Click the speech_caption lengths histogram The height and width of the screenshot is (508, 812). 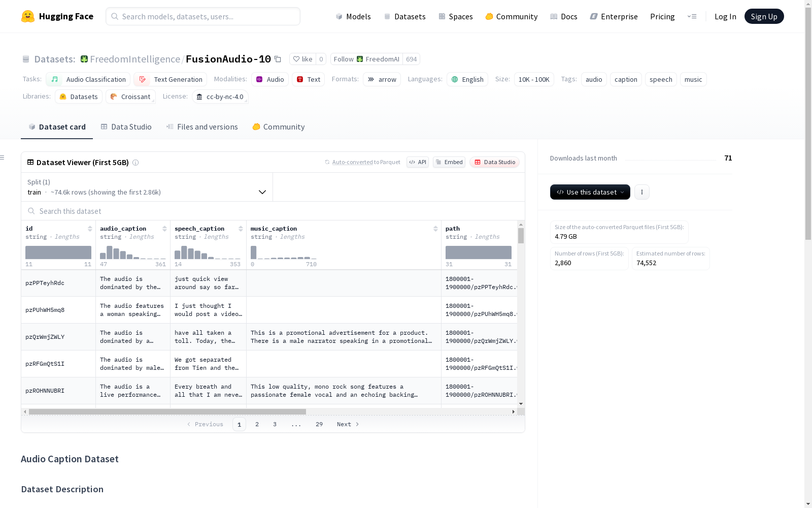pos(208,252)
